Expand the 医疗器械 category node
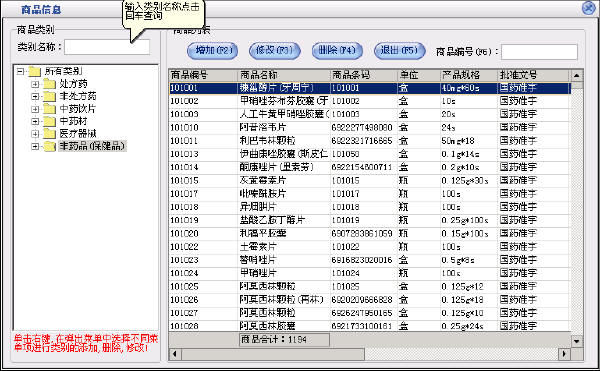Image resolution: width=600 pixels, height=371 pixels. 35,134
